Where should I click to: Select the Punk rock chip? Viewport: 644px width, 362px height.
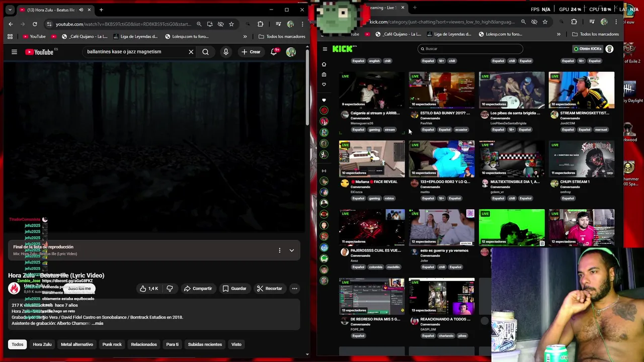click(112, 344)
